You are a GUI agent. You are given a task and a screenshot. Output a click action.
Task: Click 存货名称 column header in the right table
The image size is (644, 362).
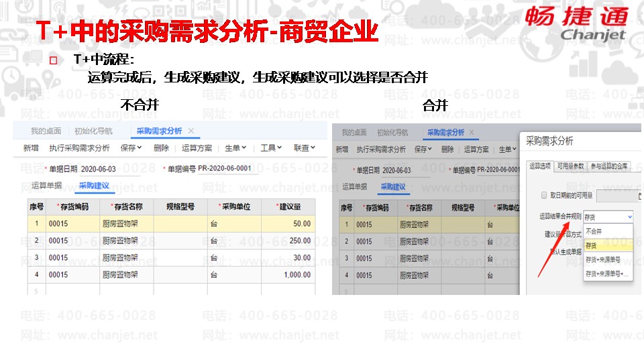419,208
